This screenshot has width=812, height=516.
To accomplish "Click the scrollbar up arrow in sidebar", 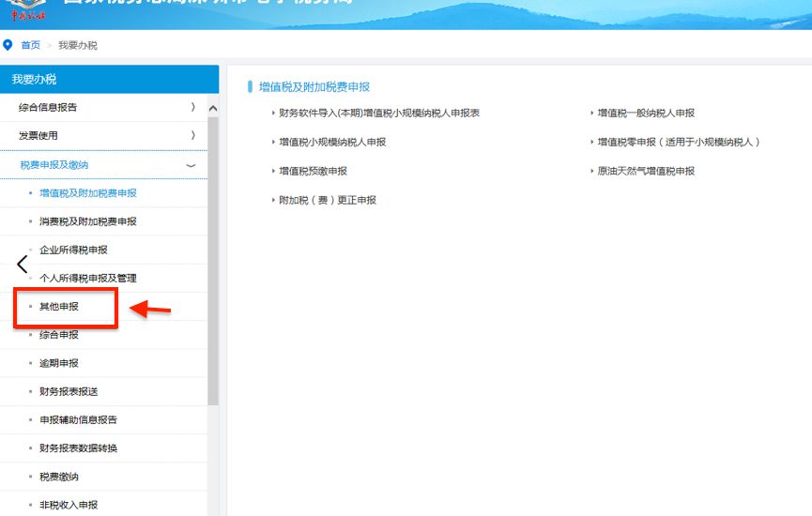I will pos(213,108).
